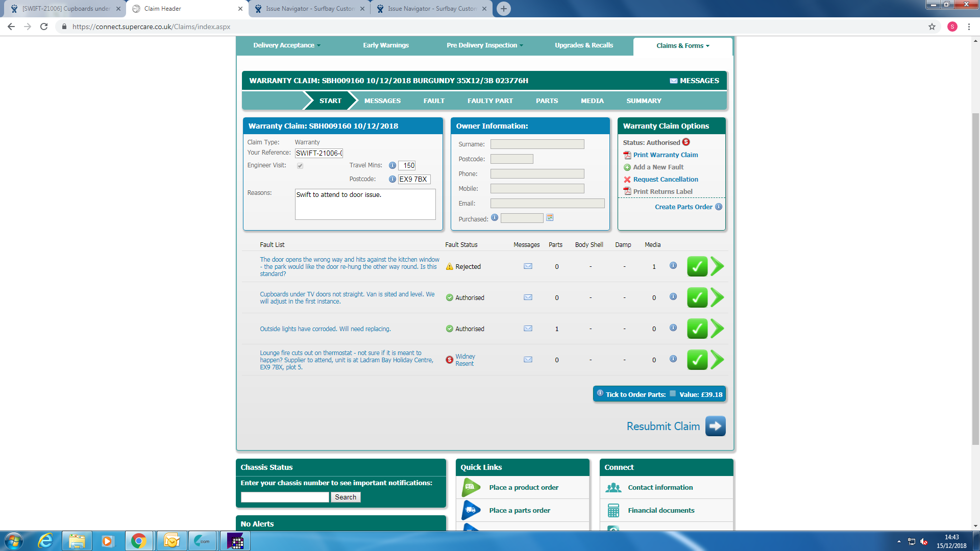The image size is (980, 551).
Task: Click the Purchased date calendar icon
Action: pos(550,218)
